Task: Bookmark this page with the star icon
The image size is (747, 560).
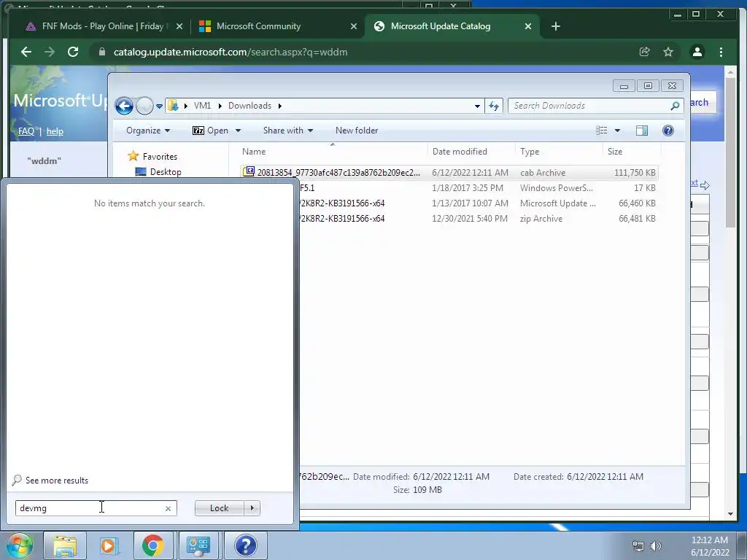Action: coord(668,52)
